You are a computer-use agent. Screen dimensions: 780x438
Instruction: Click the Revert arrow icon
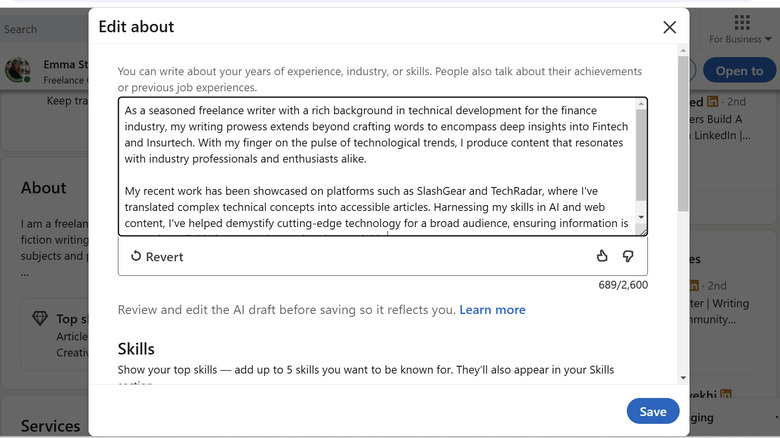coord(136,257)
